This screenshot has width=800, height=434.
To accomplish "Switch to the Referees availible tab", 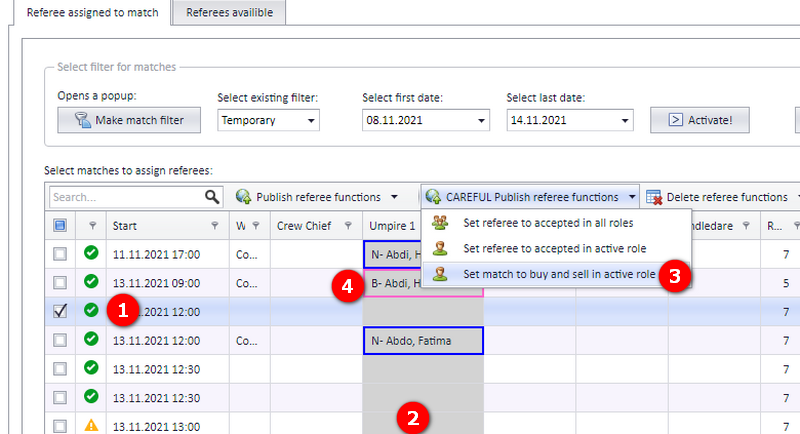I will coord(229,12).
